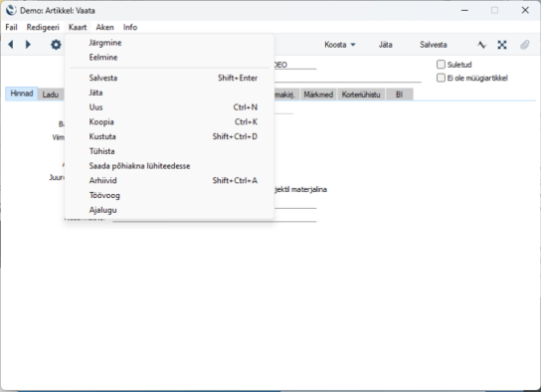The height and width of the screenshot is (392, 542).
Task: Choose Saada põhiakna lühiteedesse
Action: 169,166
